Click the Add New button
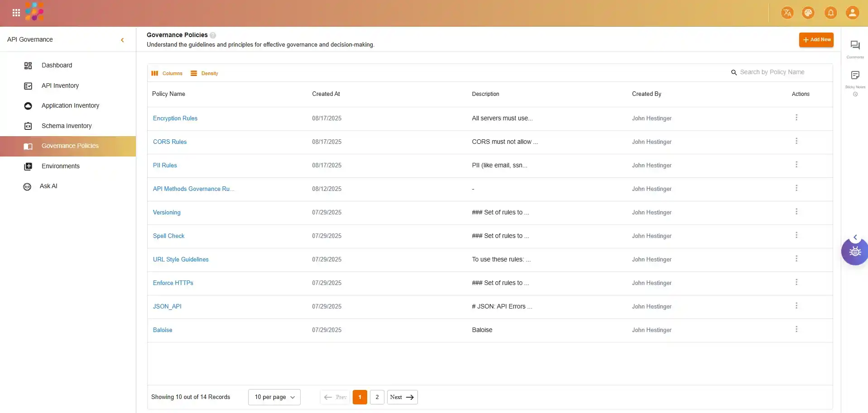 (816, 40)
